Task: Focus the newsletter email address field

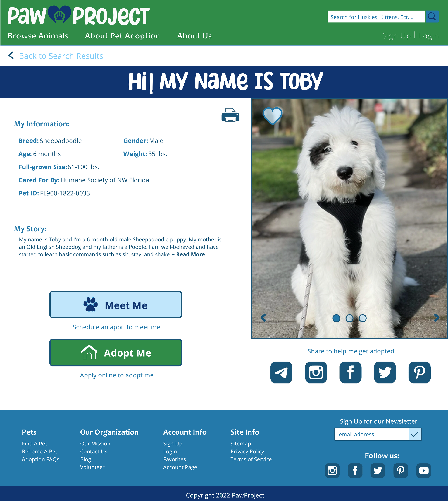Action: click(x=372, y=434)
